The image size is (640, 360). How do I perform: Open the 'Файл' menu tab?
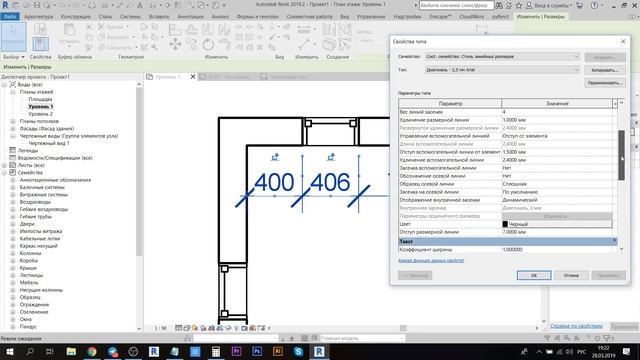point(10,17)
